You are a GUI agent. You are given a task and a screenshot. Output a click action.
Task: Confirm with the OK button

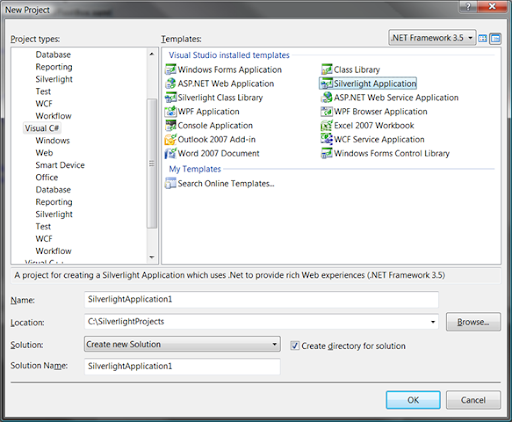coord(413,400)
